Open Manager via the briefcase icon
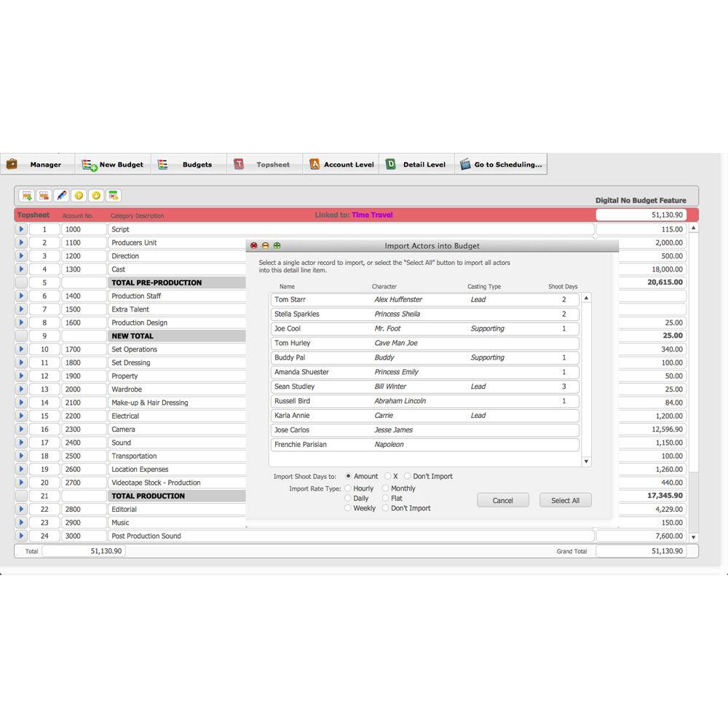 pyautogui.click(x=12, y=165)
